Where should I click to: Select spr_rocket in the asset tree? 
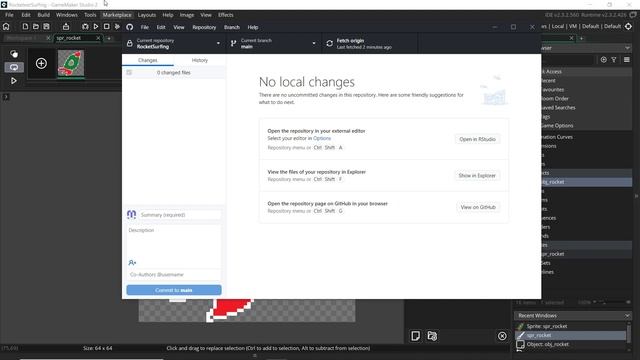click(586, 254)
